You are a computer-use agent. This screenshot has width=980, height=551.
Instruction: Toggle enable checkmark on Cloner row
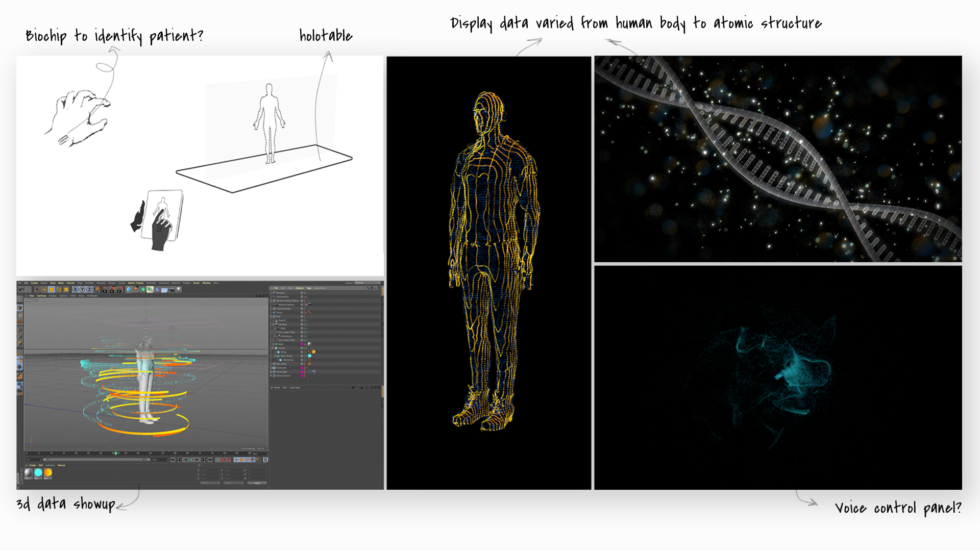point(306,348)
